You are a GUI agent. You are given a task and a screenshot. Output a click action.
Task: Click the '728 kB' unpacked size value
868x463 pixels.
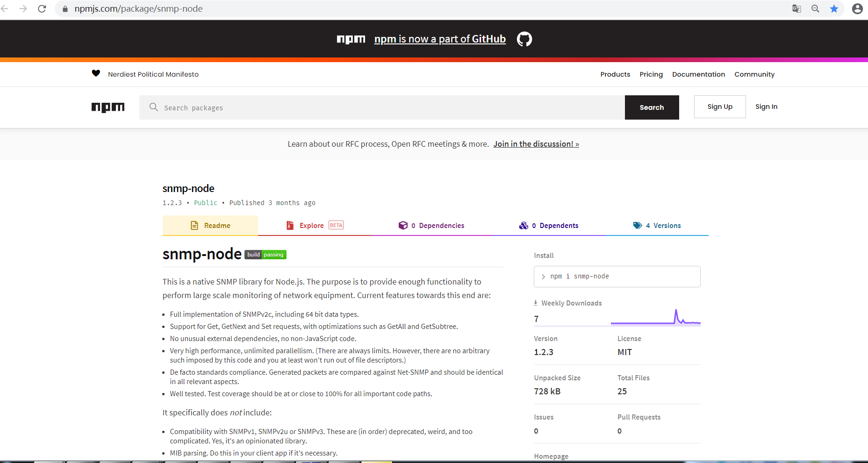[547, 392]
